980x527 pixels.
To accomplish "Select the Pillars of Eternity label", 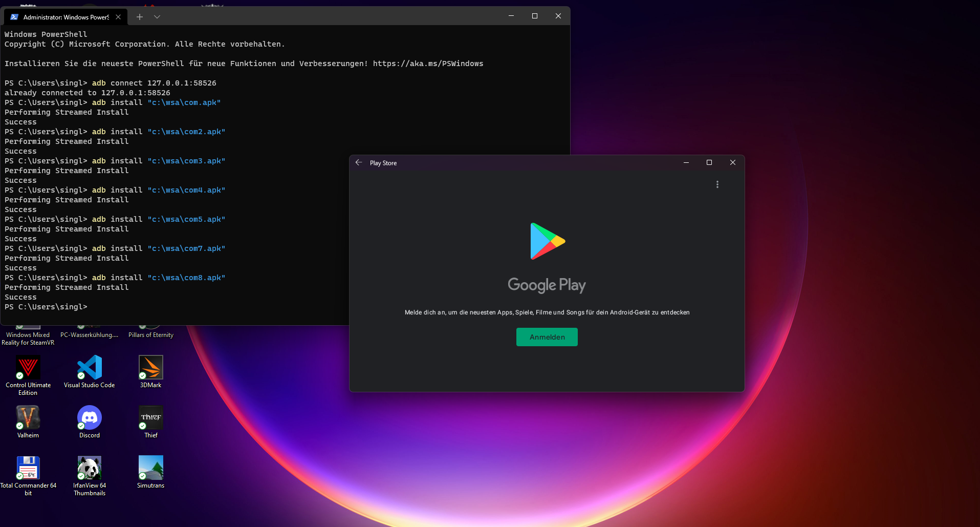I will [151, 335].
